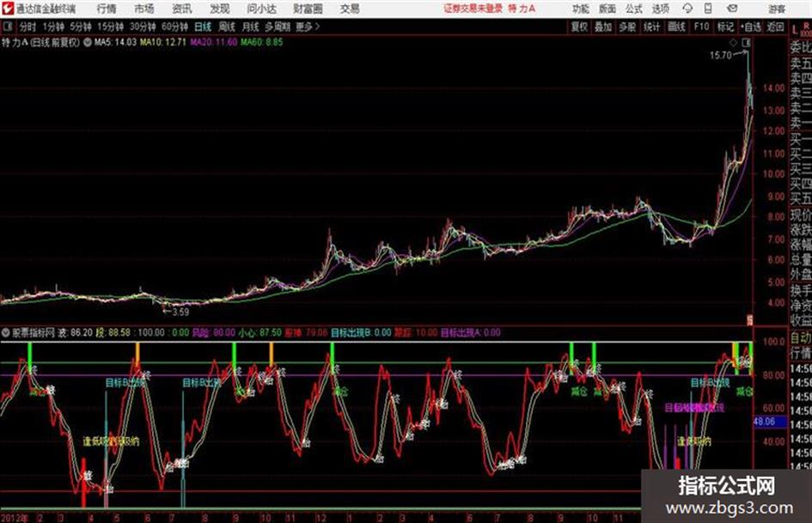Click the 小心: 87.50 indicator value
Viewport: 812px width, 523px height.
(x=260, y=332)
